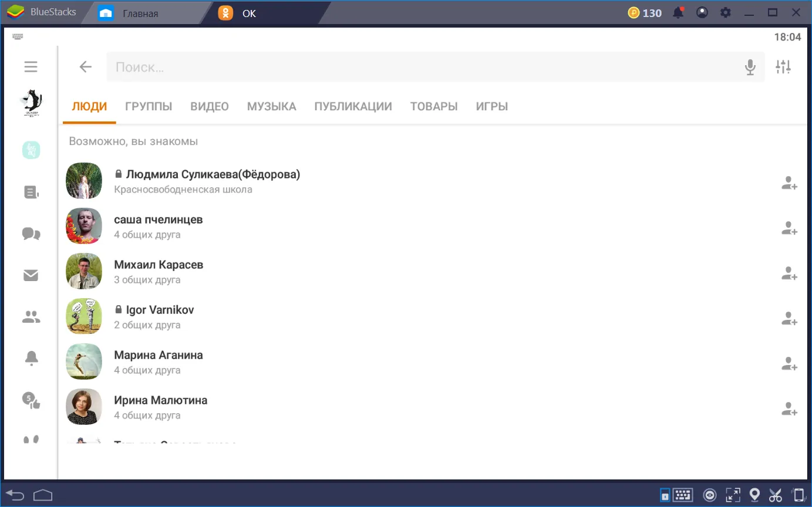Screen dimensions: 812x507
Task: Select the Товары tab
Action: click(x=434, y=107)
